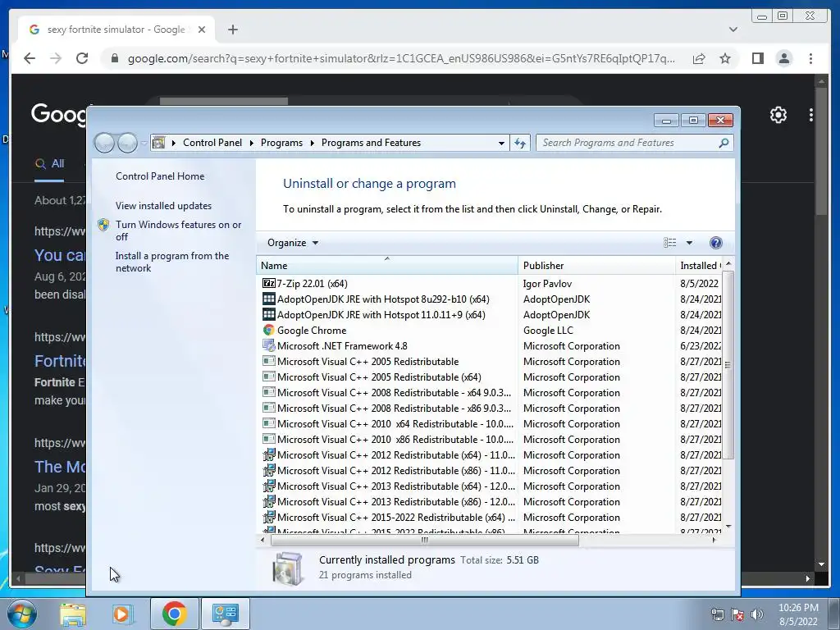
Task: Click the Control Panel taskbar button
Action: coord(225,614)
